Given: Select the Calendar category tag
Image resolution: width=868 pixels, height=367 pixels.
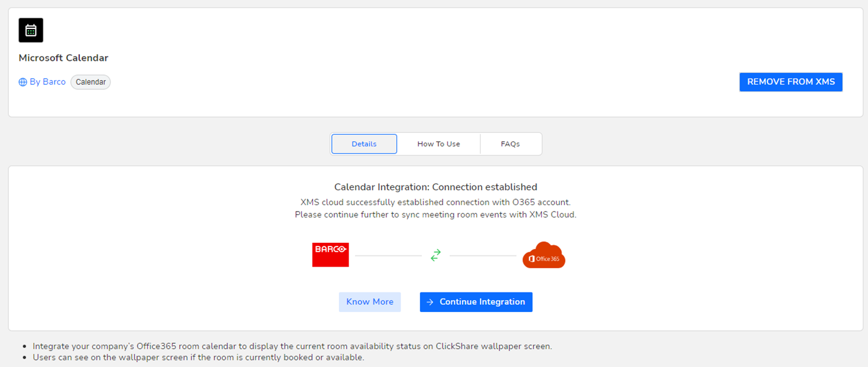Looking at the screenshot, I should click(x=91, y=82).
